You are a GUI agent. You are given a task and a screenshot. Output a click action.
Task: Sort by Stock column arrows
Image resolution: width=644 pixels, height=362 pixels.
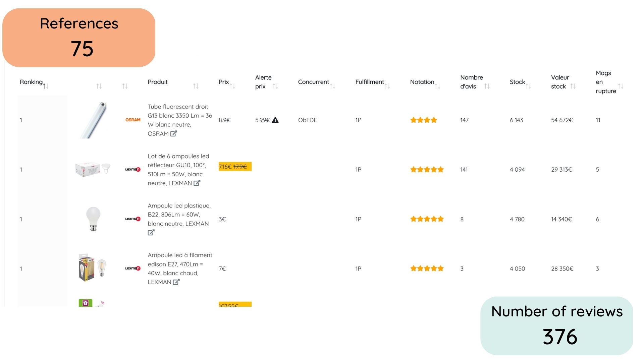(528, 86)
